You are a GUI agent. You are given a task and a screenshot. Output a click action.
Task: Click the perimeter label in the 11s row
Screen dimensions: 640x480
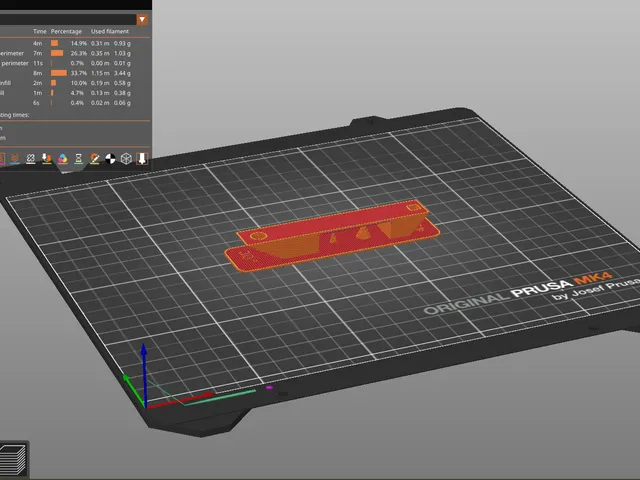(x=15, y=63)
